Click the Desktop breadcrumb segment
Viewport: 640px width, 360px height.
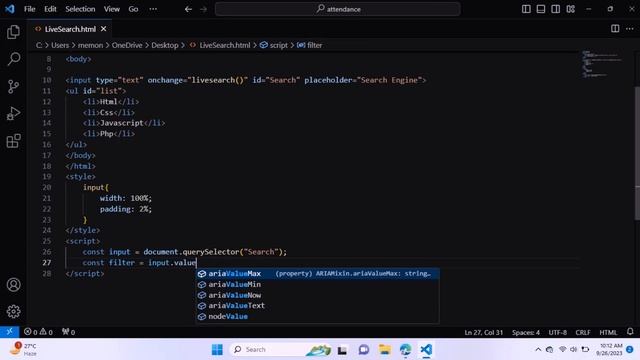[x=165, y=45]
